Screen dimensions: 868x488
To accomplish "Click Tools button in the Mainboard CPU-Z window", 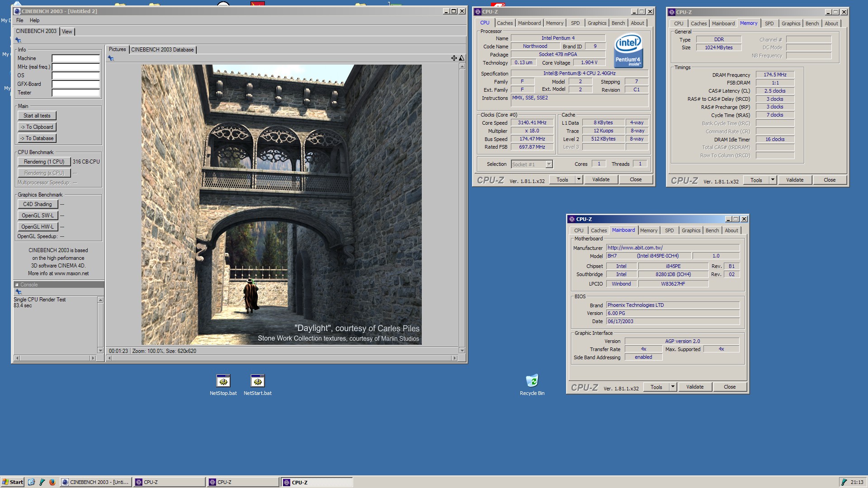I will (x=656, y=387).
